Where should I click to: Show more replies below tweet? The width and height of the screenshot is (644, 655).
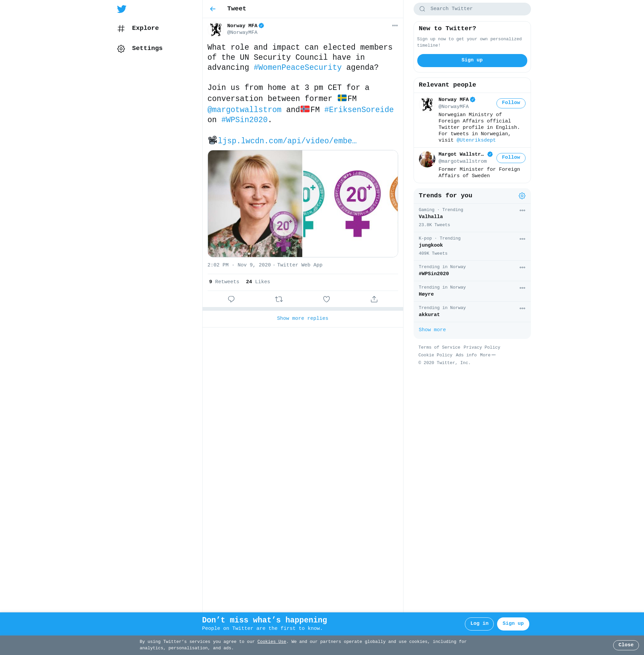(303, 318)
